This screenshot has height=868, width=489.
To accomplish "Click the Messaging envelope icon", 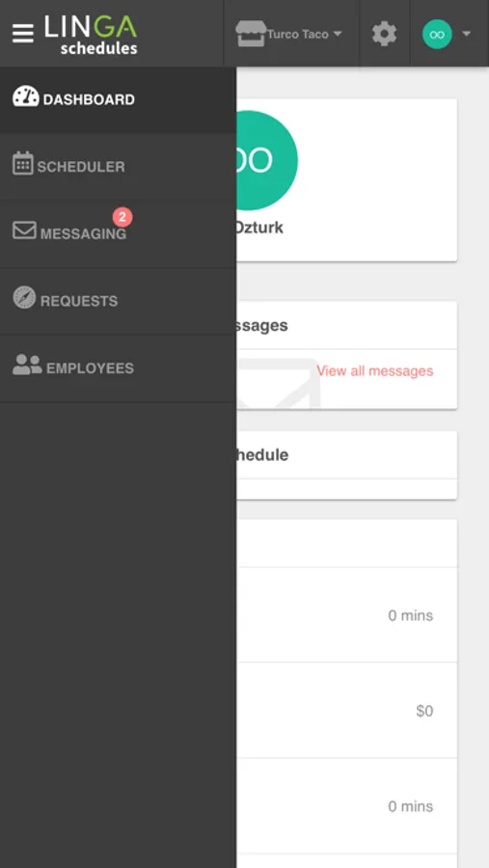I will tap(24, 231).
